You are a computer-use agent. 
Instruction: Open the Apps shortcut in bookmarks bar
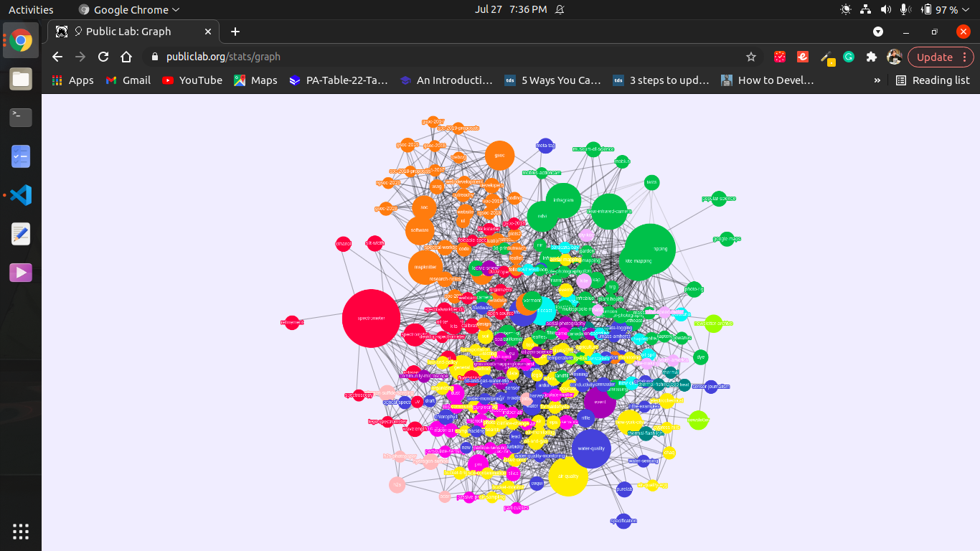(x=73, y=80)
